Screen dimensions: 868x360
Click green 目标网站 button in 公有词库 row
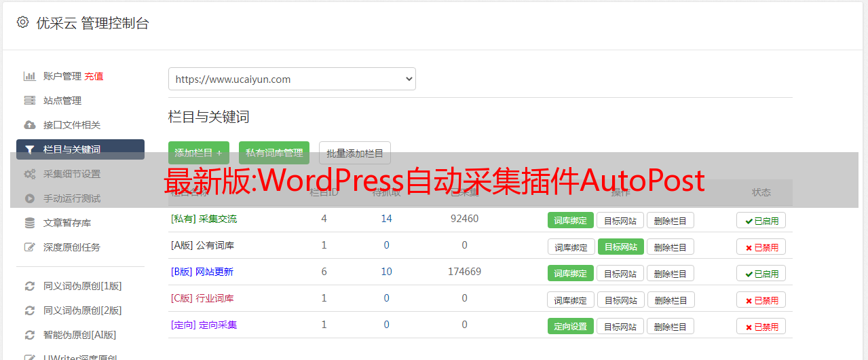[620, 247]
